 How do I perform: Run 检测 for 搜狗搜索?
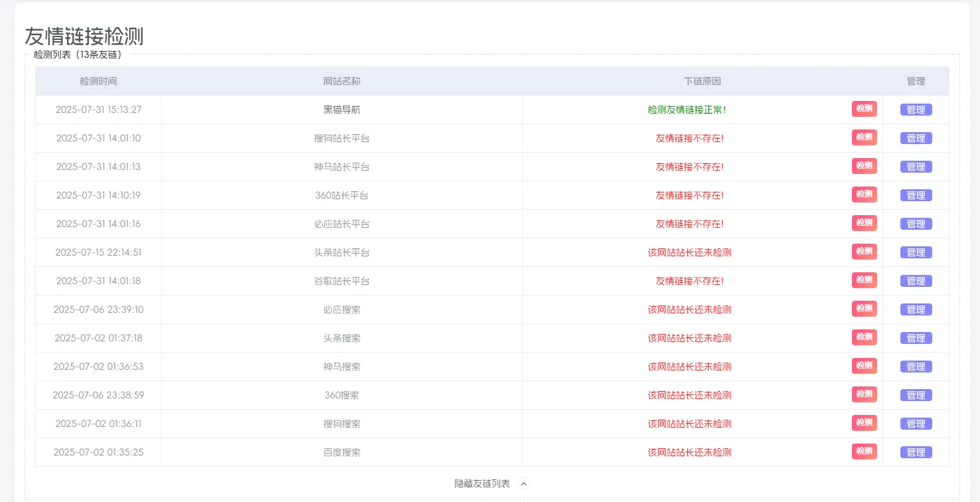point(864,423)
